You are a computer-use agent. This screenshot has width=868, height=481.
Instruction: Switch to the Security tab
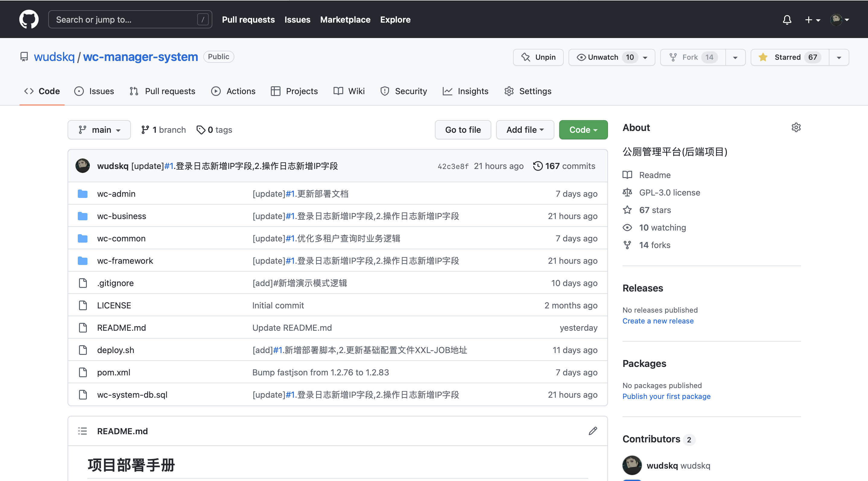click(403, 91)
